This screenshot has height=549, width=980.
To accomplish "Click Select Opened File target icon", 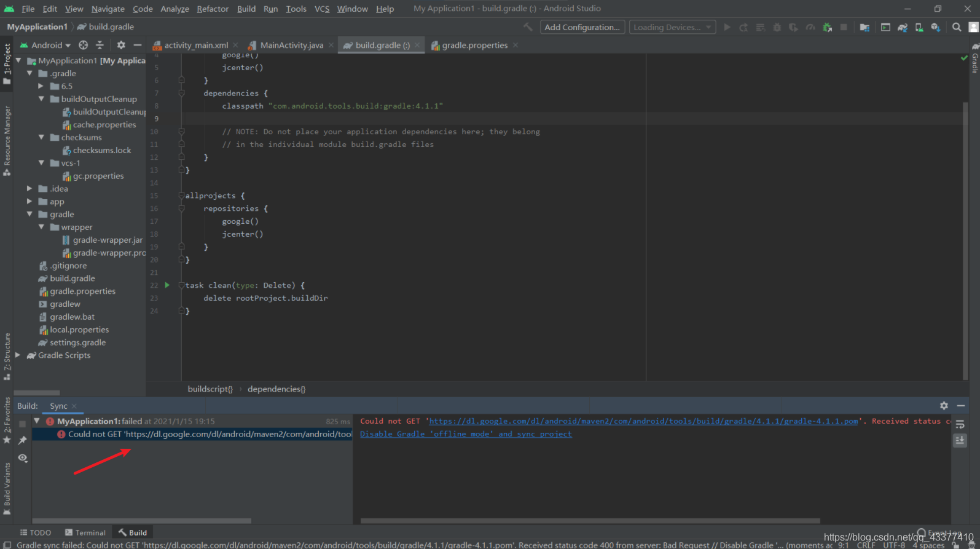I will pyautogui.click(x=83, y=45).
